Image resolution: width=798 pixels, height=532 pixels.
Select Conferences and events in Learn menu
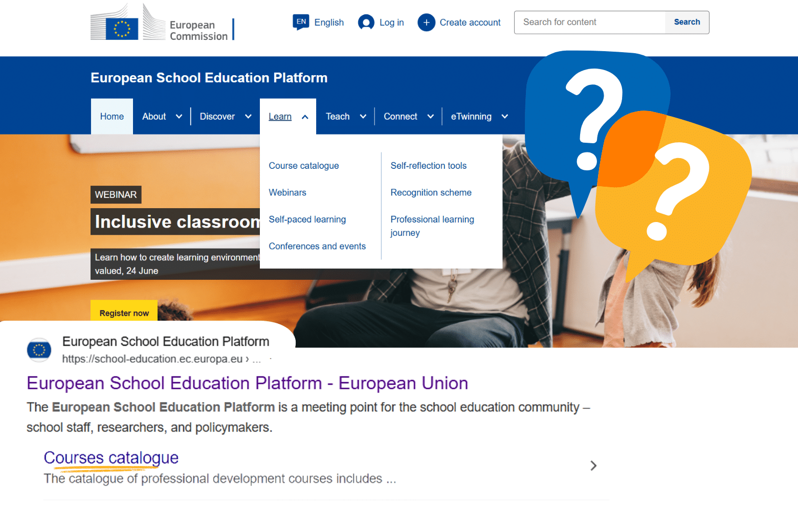[317, 246]
